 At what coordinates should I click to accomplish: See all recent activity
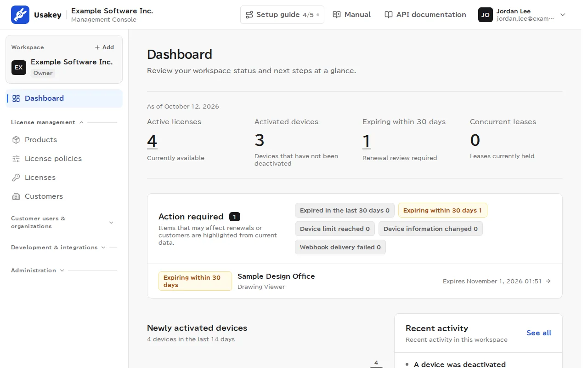(539, 333)
